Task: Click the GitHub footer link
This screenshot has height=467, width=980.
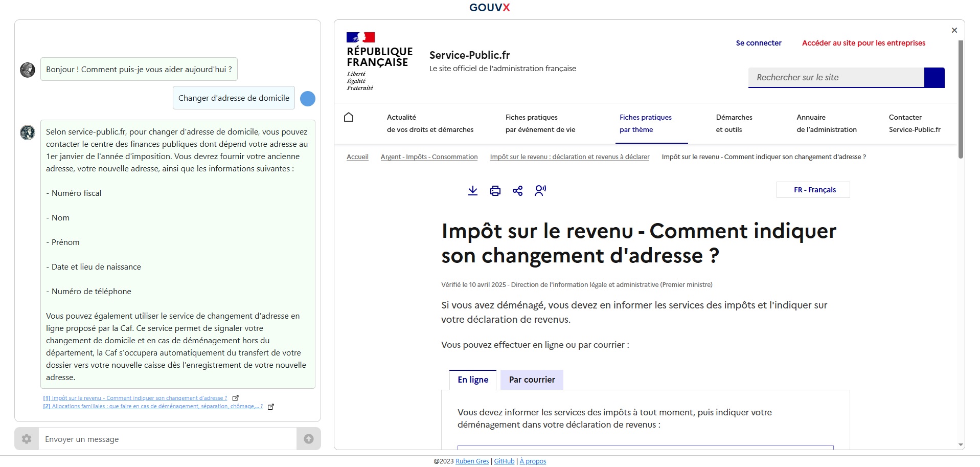Action: (x=504, y=461)
